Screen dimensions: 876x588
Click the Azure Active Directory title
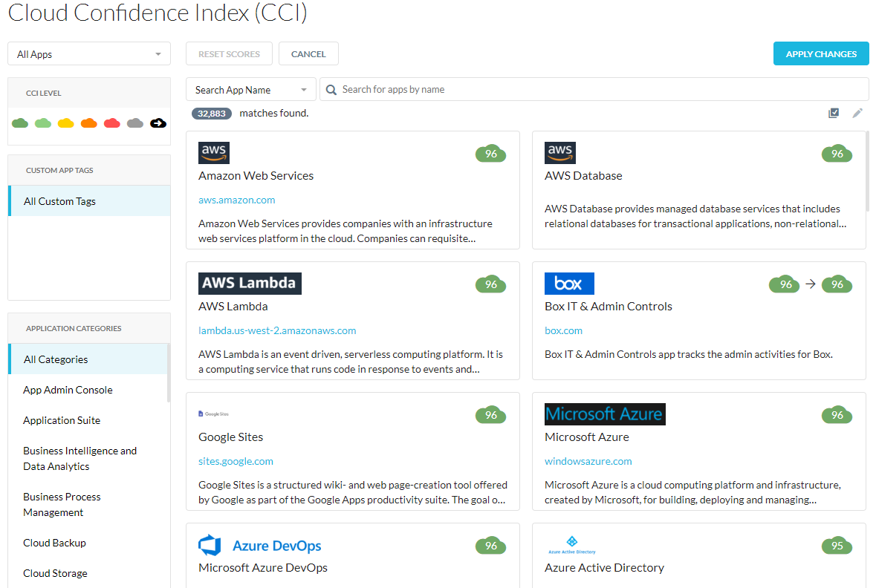[x=605, y=567]
